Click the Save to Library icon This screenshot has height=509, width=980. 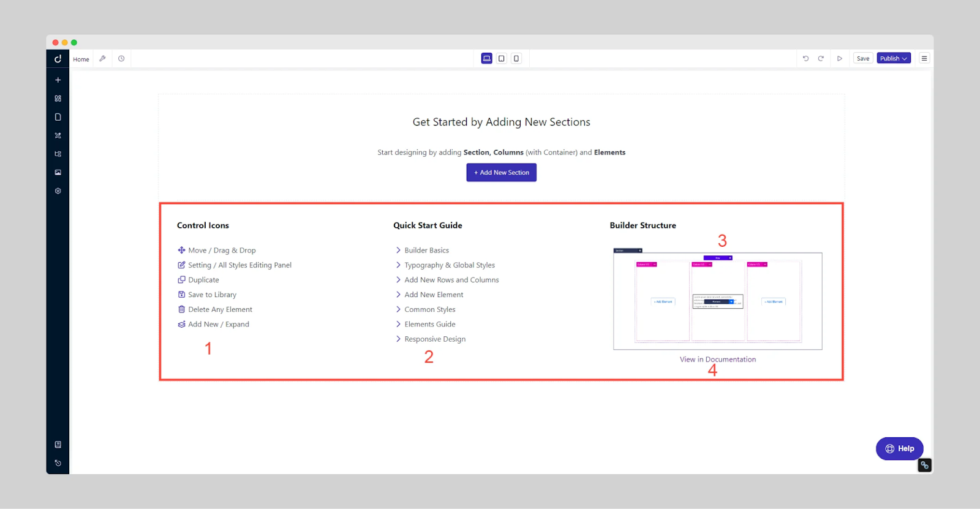[x=181, y=295]
